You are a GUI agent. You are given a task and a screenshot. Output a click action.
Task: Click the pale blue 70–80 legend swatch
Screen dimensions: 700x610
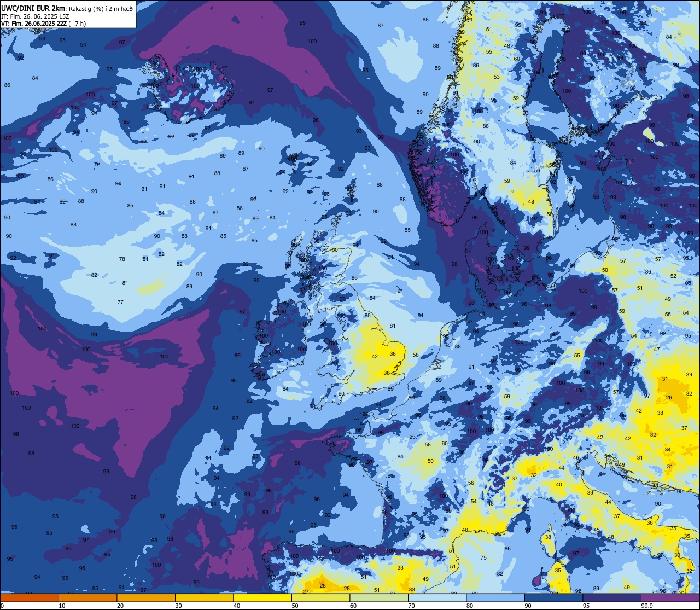pos(437,597)
